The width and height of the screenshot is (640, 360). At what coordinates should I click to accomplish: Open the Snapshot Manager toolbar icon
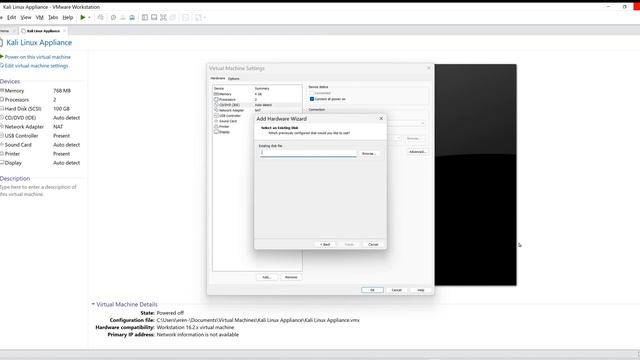[x=132, y=18]
